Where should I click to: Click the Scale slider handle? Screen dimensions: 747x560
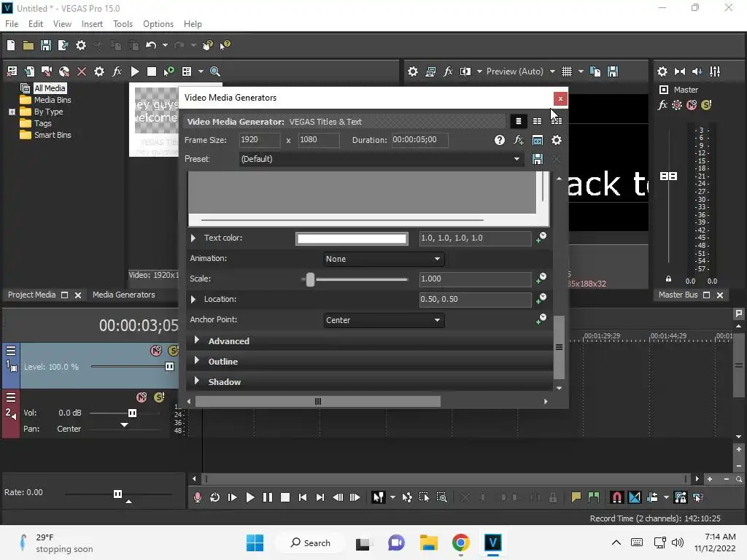(x=310, y=279)
